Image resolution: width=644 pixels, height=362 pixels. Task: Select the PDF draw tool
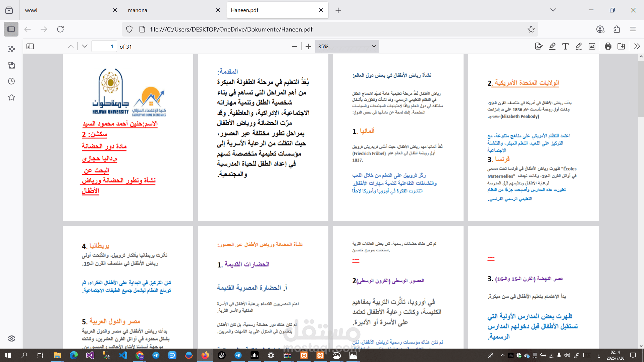pos(579,46)
